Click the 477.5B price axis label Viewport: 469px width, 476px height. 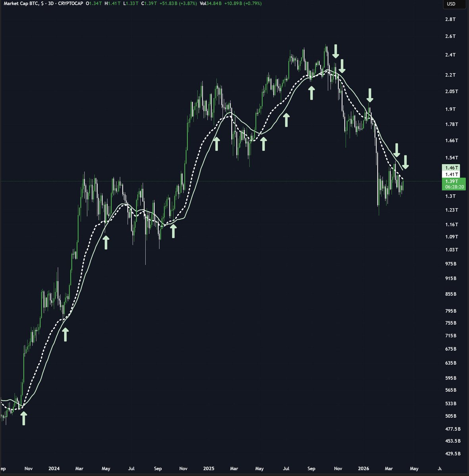pos(453,429)
